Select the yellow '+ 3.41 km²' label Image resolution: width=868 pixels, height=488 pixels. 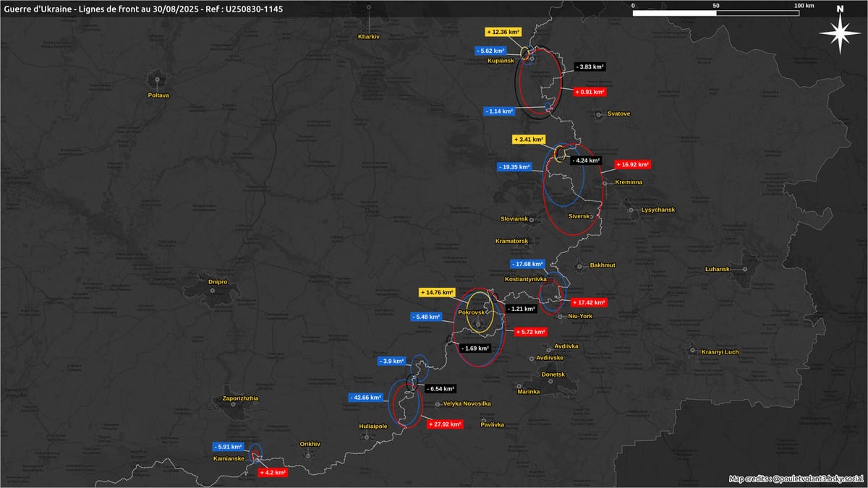(x=528, y=139)
